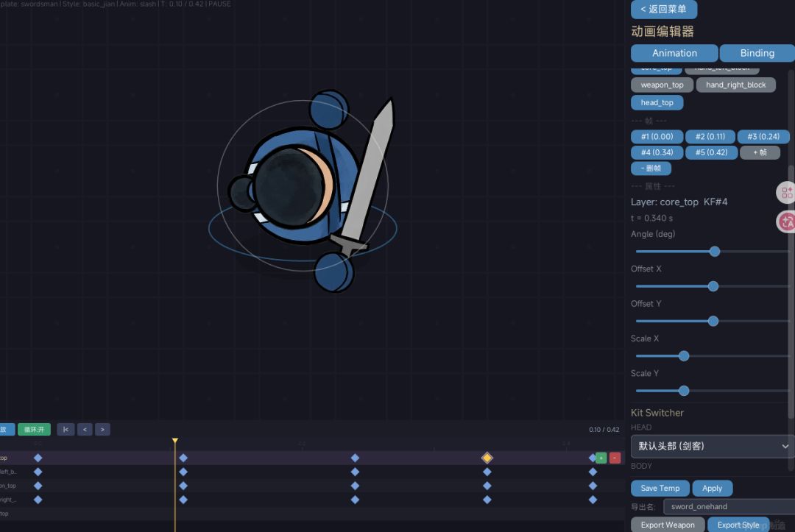Select frame #5 (0.42)

pyautogui.click(x=711, y=152)
